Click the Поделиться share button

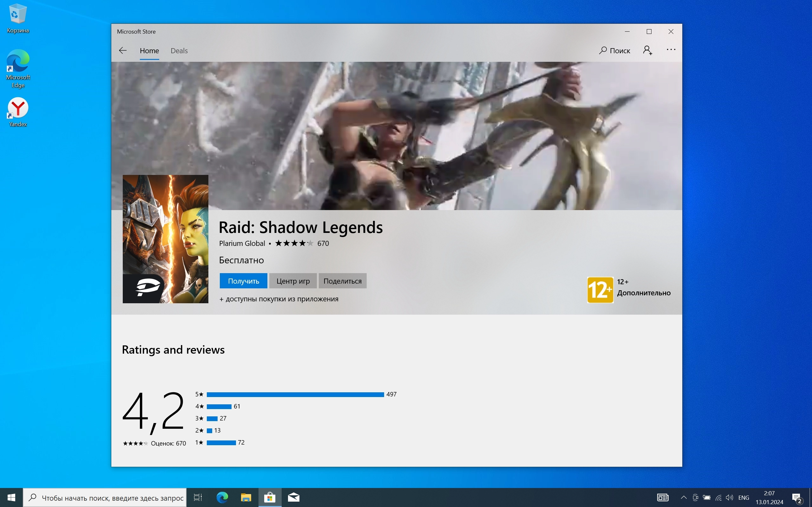tap(342, 281)
